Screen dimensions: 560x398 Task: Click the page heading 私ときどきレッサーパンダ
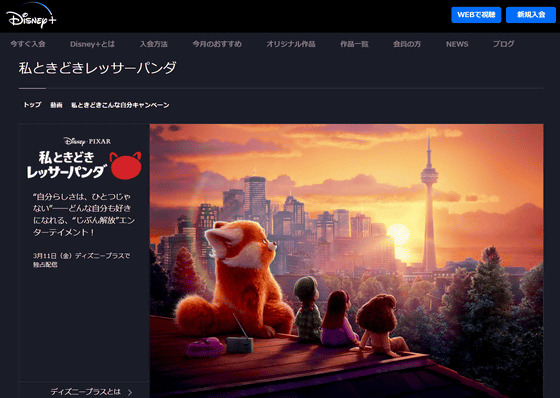coord(98,68)
